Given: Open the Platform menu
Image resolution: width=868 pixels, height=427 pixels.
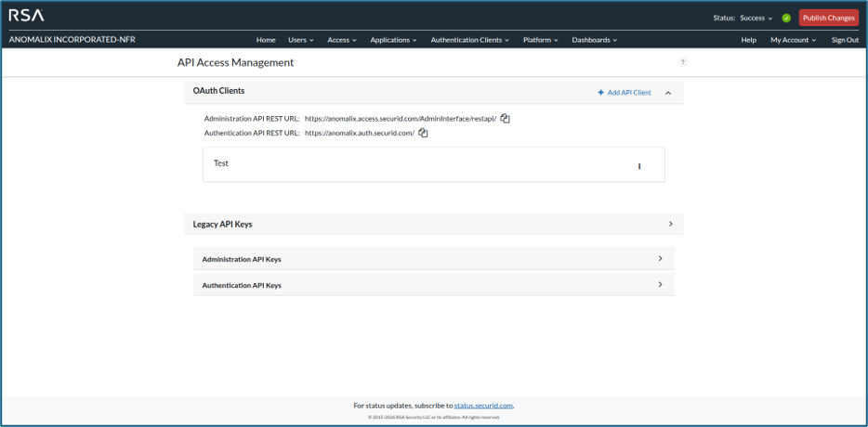Looking at the screenshot, I should pos(540,40).
